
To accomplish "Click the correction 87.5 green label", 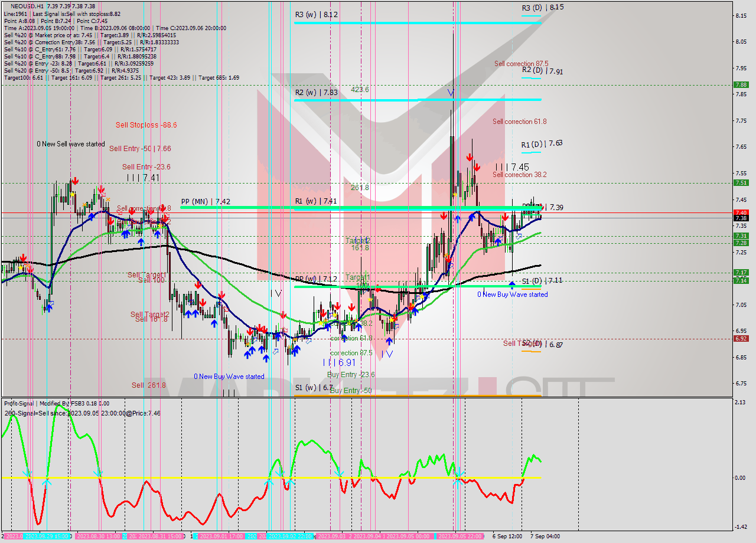I will click(x=351, y=353).
